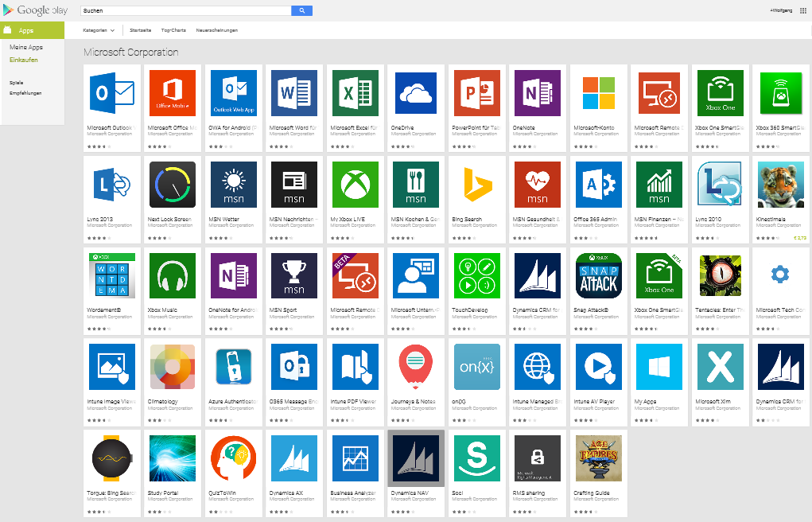This screenshot has height=522, width=812.
Task: Open the OneDrive cloud icon
Action: click(x=416, y=94)
